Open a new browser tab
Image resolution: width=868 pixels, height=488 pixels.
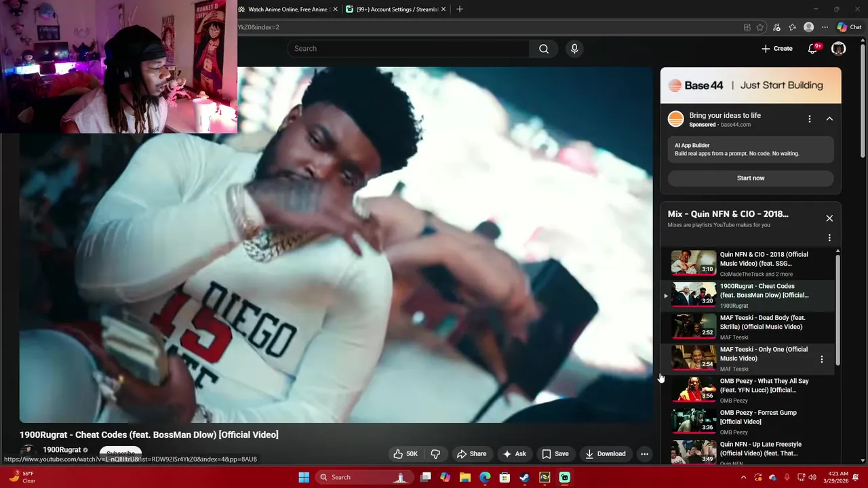[460, 9]
